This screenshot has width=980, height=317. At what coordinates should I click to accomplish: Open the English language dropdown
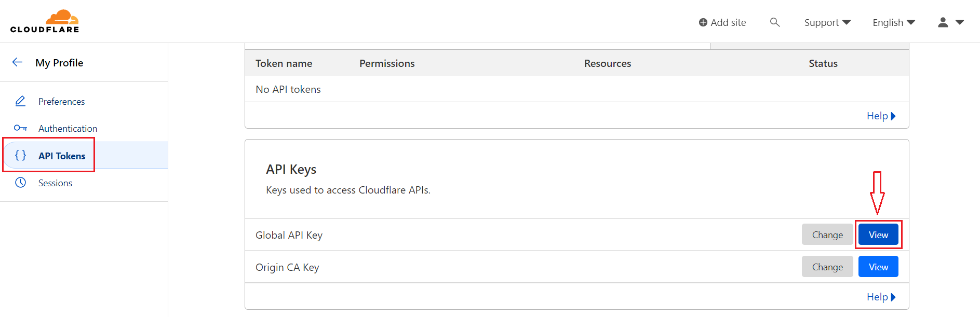pyautogui.click(x=893, y=22)
